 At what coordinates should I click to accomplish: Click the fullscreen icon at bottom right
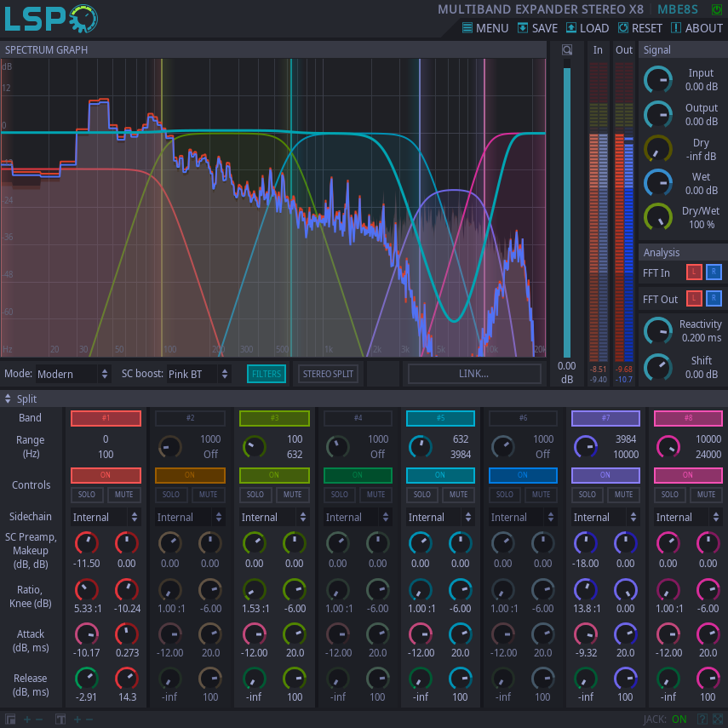click(719, 719)
